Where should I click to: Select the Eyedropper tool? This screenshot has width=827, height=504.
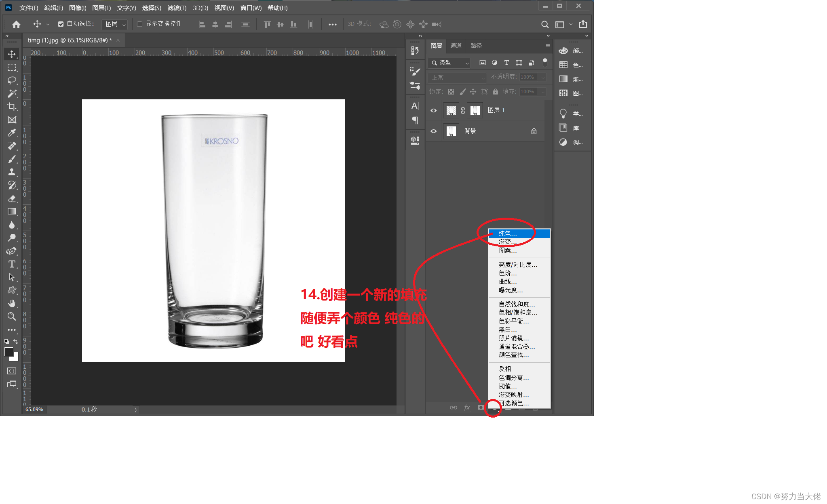pos(12,133)
